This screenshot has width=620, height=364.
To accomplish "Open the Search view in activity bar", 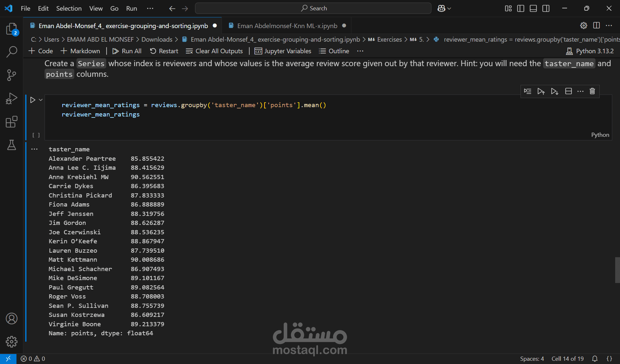I will click(x=12, y=52).
